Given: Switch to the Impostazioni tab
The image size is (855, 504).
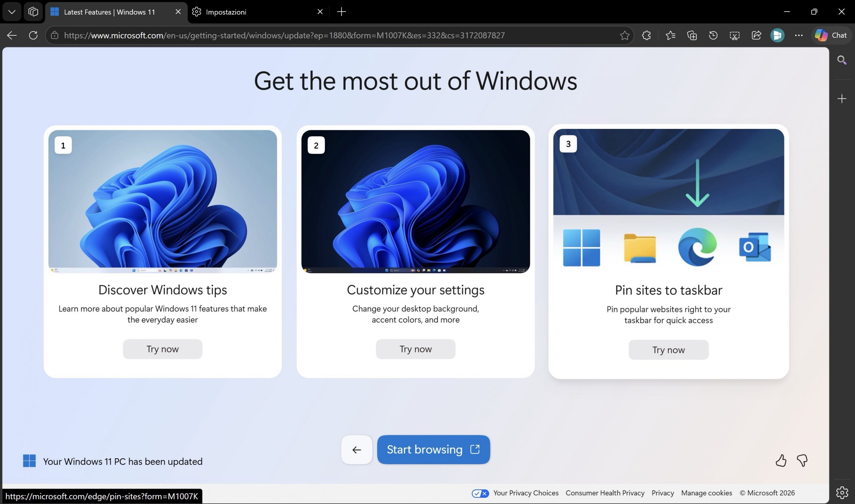Looking at the screenshot, I should point(258,12).
